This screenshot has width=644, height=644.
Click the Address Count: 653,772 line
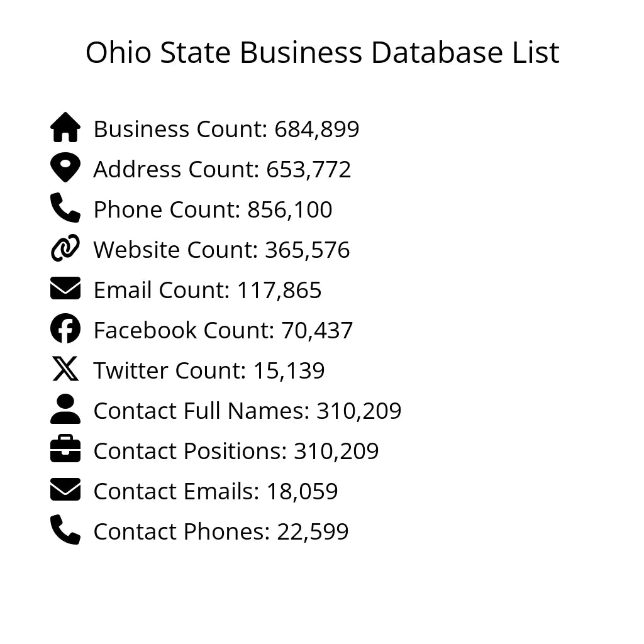[x=222, y=169]
